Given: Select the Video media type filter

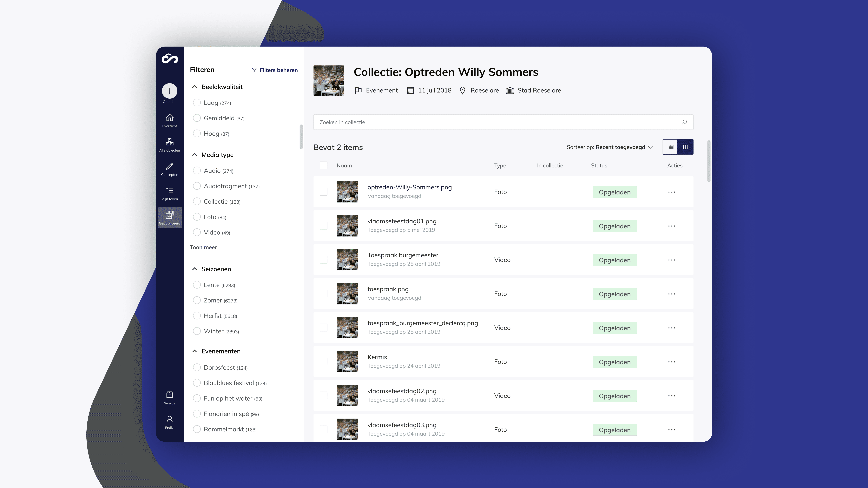Looking at the screenshot, I should (197, 232).
